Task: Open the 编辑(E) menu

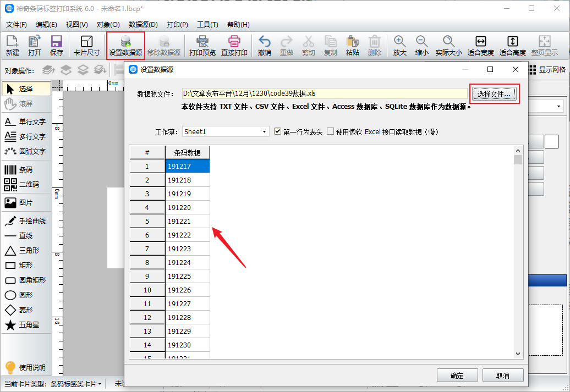Action: click(x=46, y=25)
